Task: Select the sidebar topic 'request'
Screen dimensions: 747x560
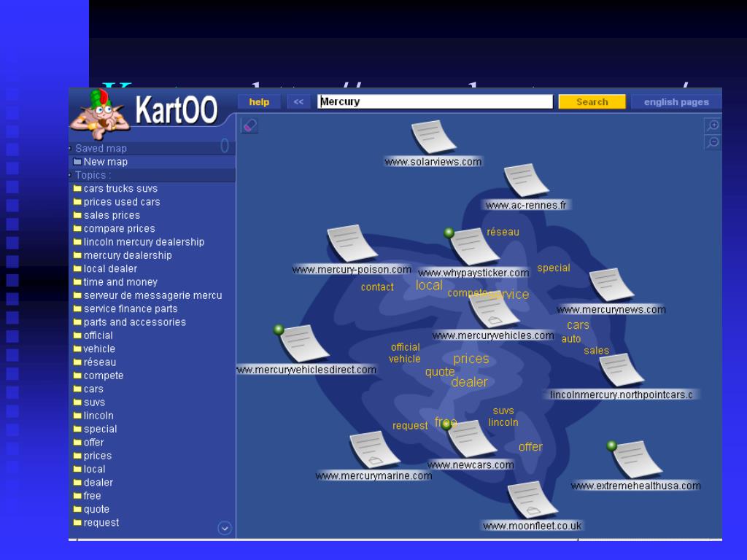Action: coord(101,522)
